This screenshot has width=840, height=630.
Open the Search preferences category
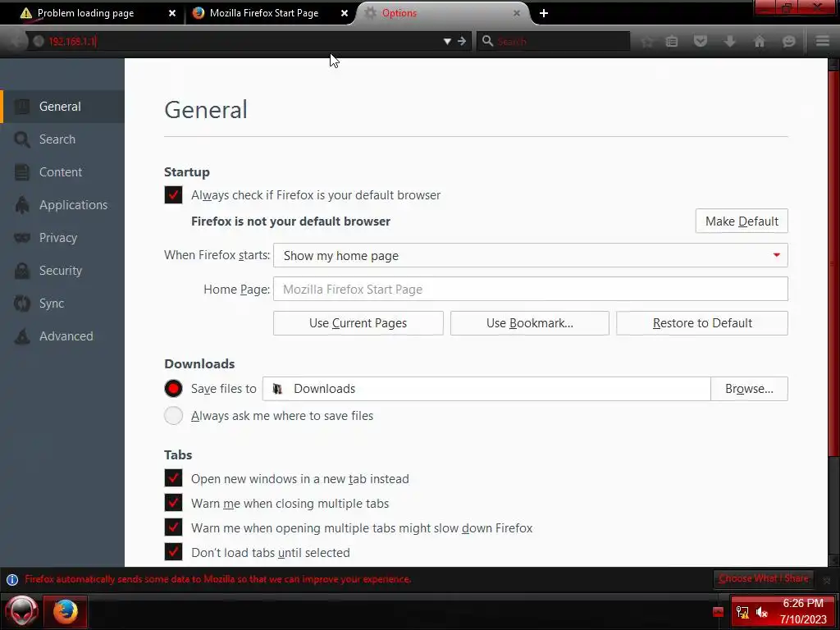[x=62, y=139]
